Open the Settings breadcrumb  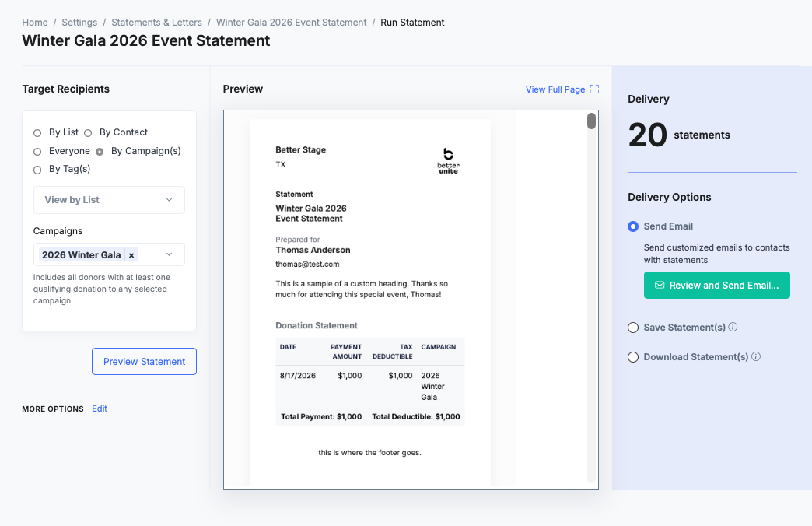(x=79, y=23)
